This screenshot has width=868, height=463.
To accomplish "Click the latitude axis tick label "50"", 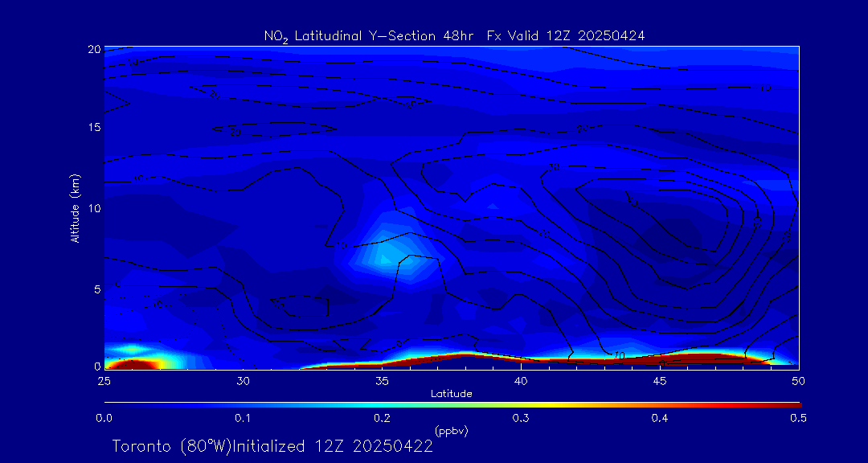I will (x=798, y=380).
